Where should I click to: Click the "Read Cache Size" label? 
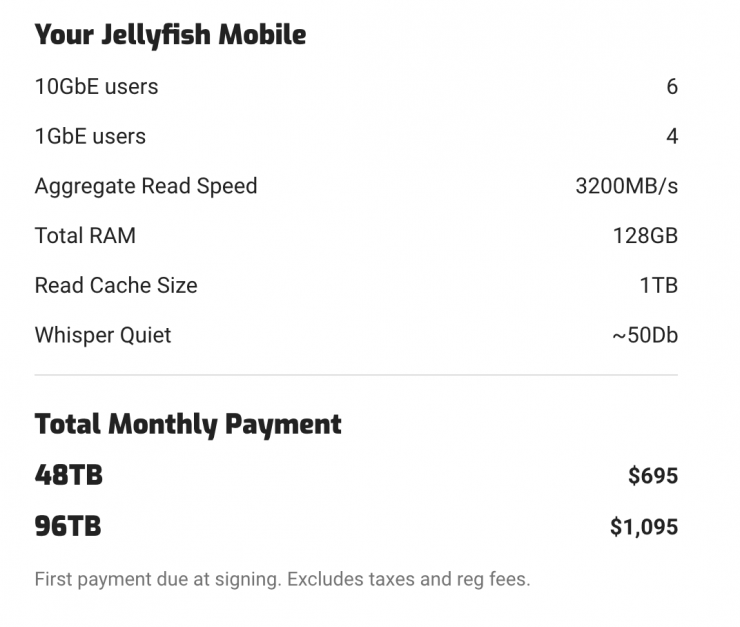[x=116, y=285]
